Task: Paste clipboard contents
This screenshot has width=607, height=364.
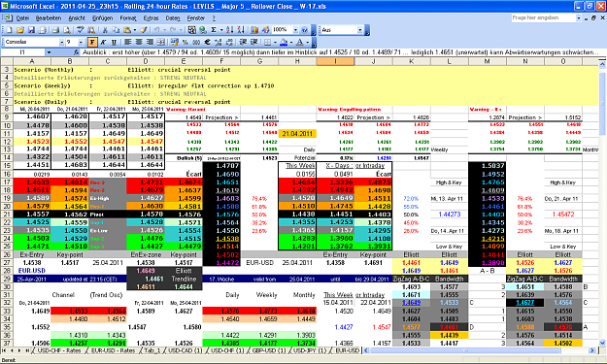Action: tap(127, 30)
